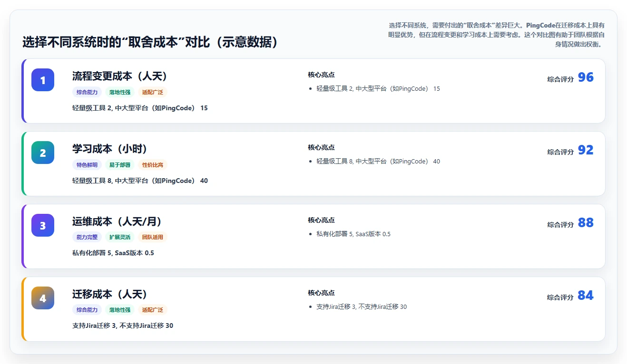
Task: Click the 综合评分 label beside score 88
Action: [560, 225]
